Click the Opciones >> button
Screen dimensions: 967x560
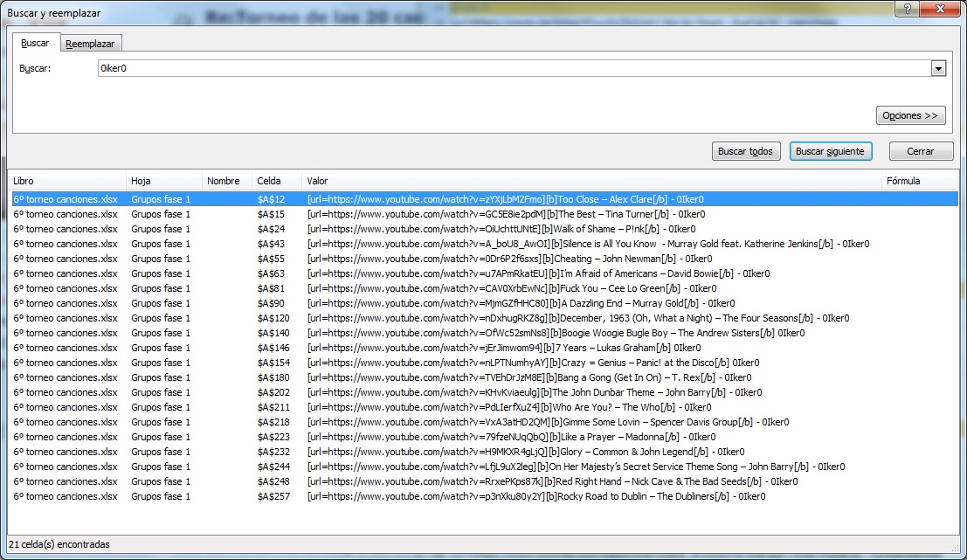coord(910,115)
